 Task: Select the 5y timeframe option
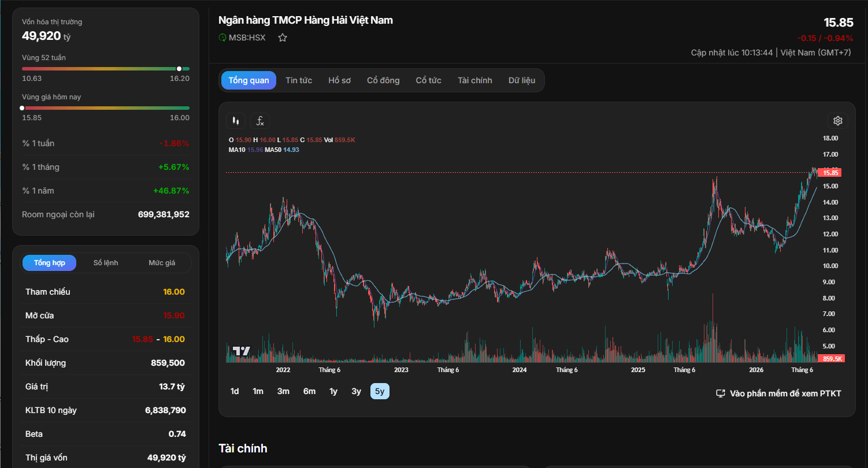[380, 391]
